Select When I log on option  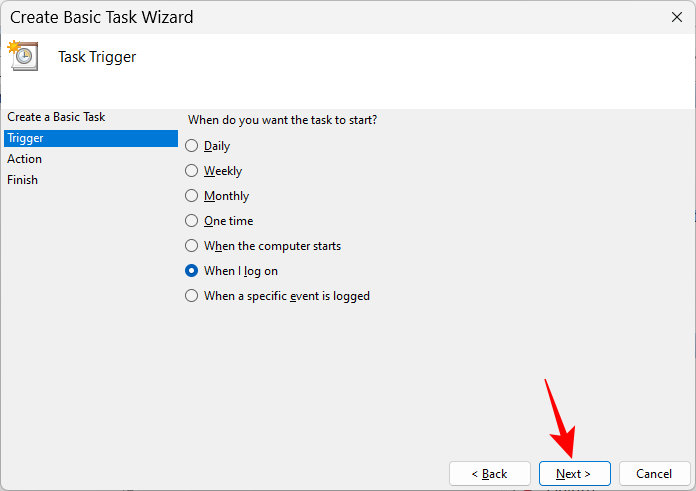pyautogui.click(x=192, y=271)
